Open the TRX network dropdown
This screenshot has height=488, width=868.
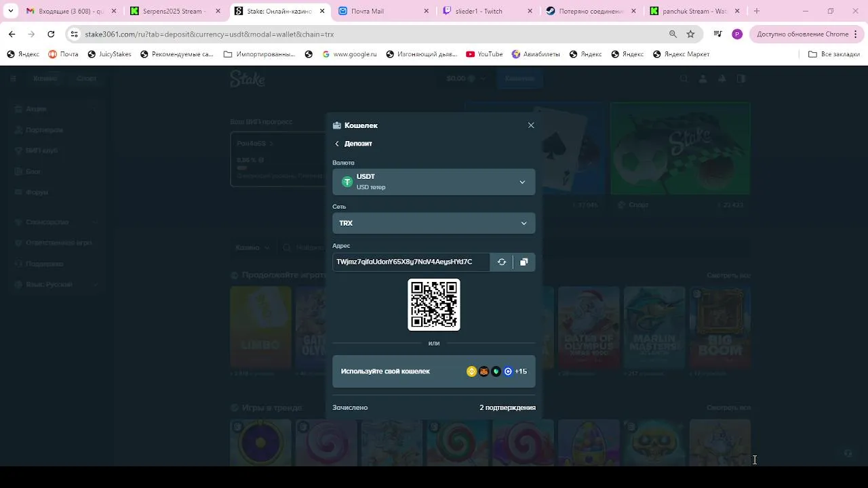(x=434, y=223)
